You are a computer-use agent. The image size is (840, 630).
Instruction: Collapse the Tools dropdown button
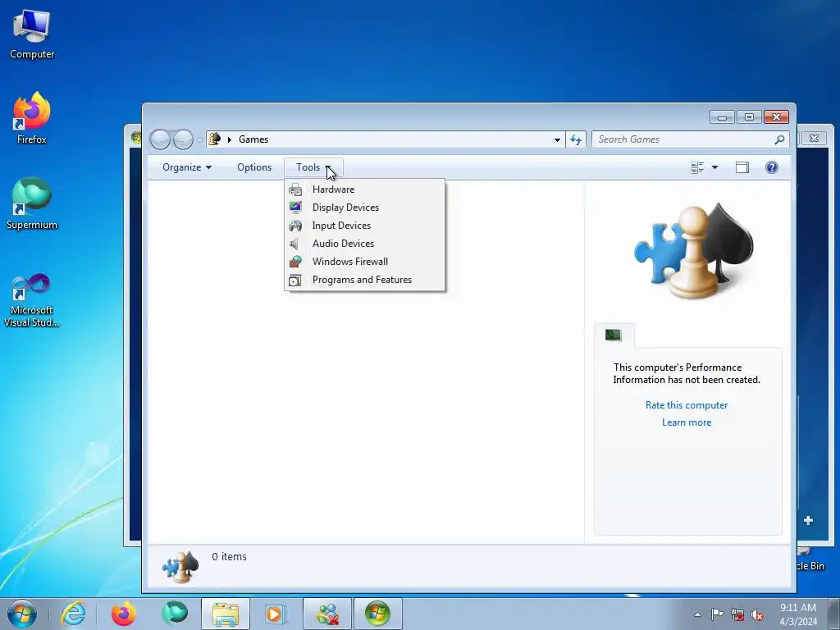tap(313, 167)
